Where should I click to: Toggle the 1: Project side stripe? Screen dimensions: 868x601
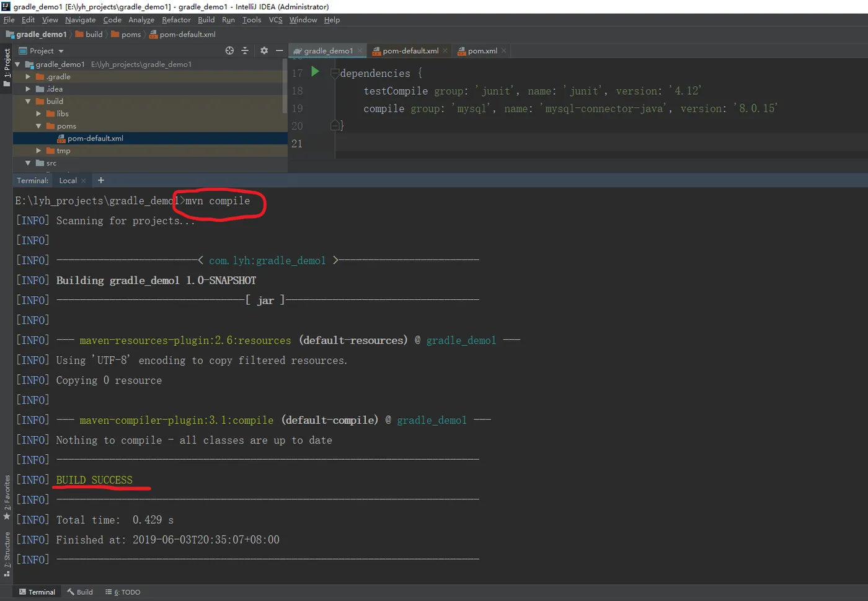coord(6,68)
